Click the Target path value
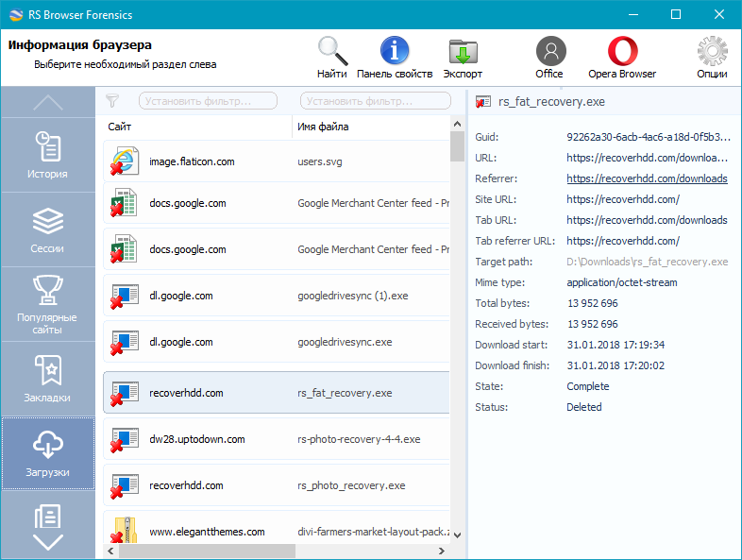This screenshot has width=742, height=560. coord(648,262)
